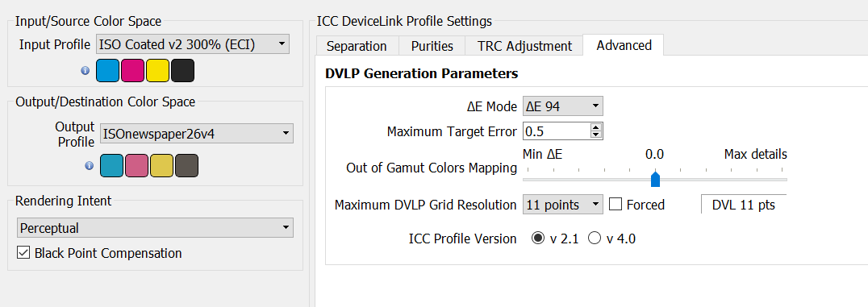Increase Maximum Target Error with up arrow

click(596, 128)
